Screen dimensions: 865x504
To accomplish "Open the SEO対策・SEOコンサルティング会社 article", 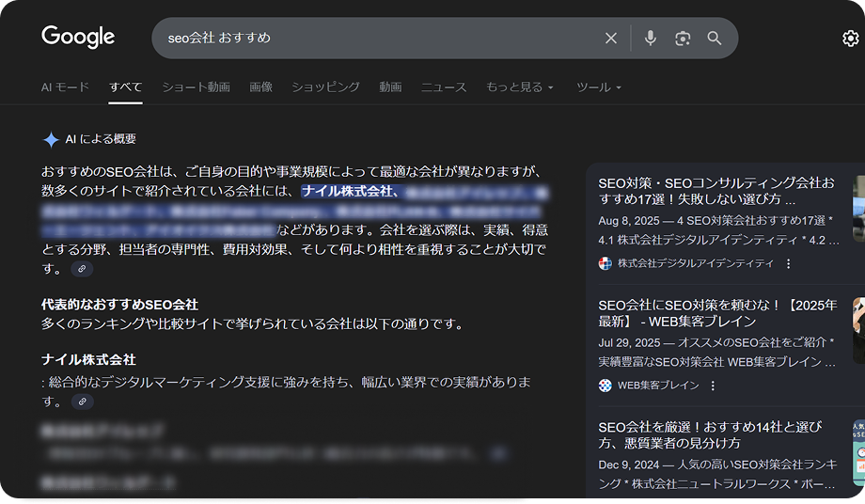I will [716, 191].
